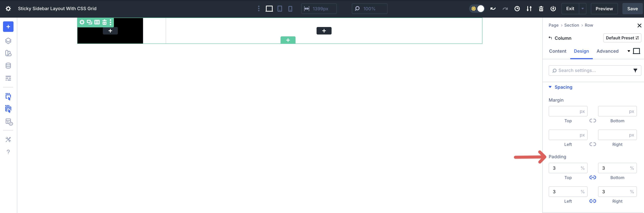Toggle the light/dark mode switch

tap(477, 8)
